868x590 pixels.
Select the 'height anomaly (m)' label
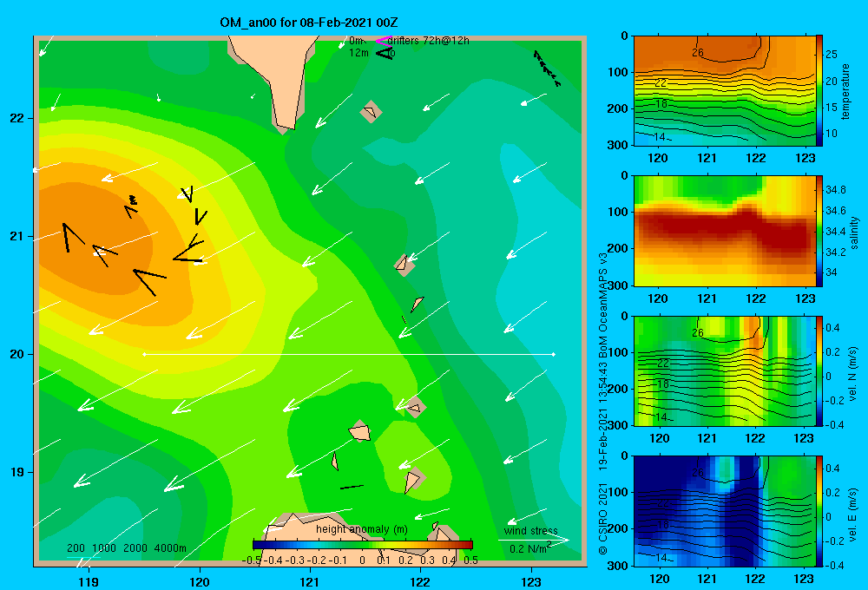pyautogui.click(x=361, y=529)
